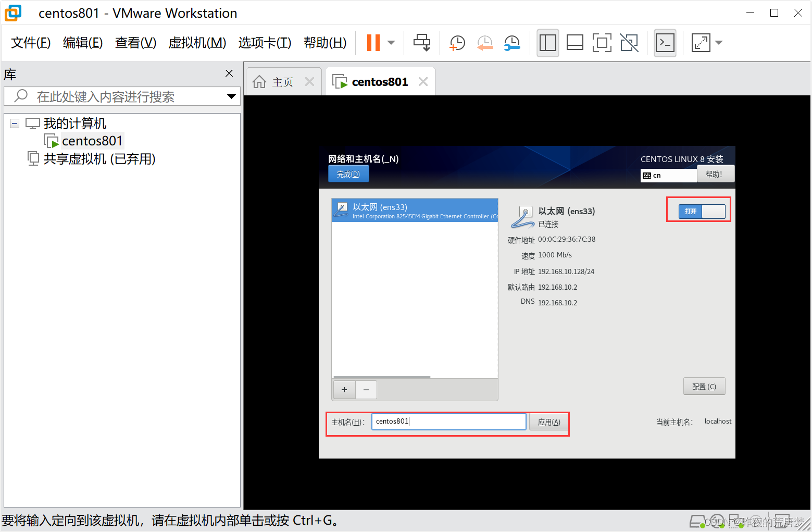Click the hardware address 00:0C:29:36:7C:38

(567, 240)
